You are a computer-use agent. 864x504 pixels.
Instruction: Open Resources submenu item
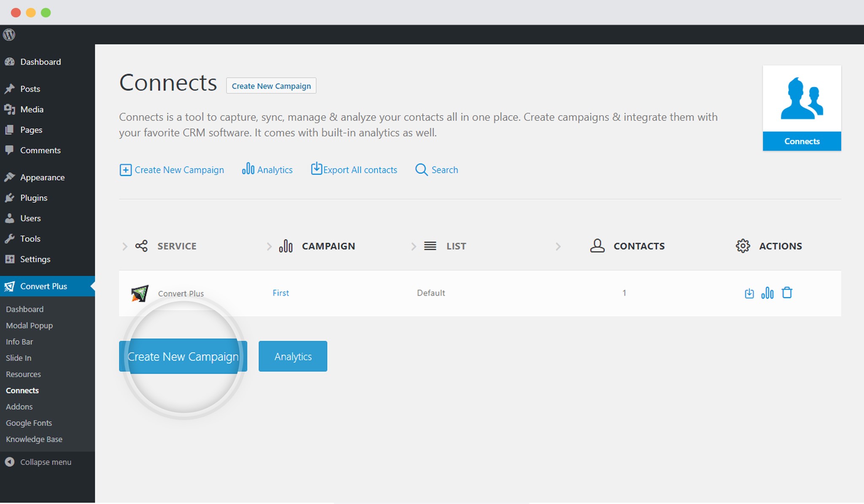pyautogui.click(x=23, y=374)
